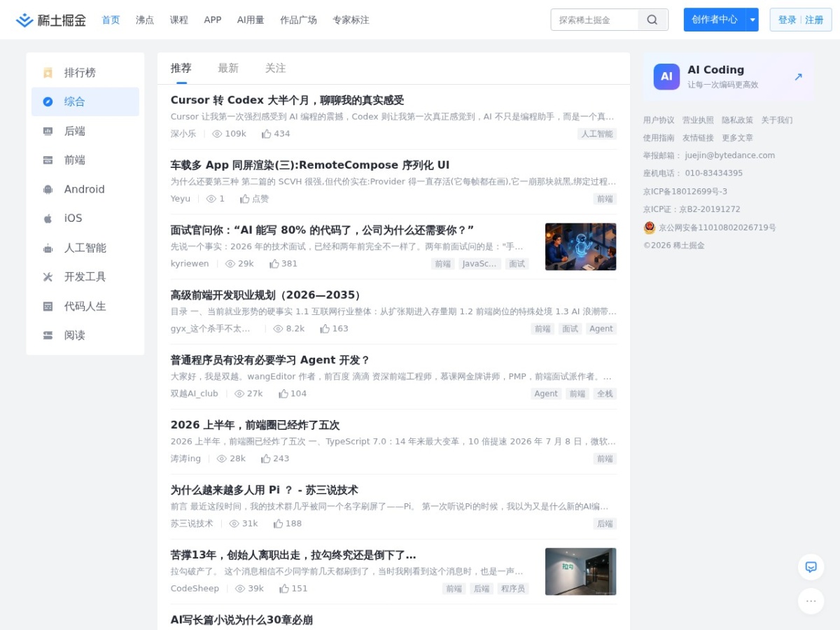The width and height of the screenshot is (840, 630).
Task: Open the 用户协议 footer link
Action: (659, 120)
